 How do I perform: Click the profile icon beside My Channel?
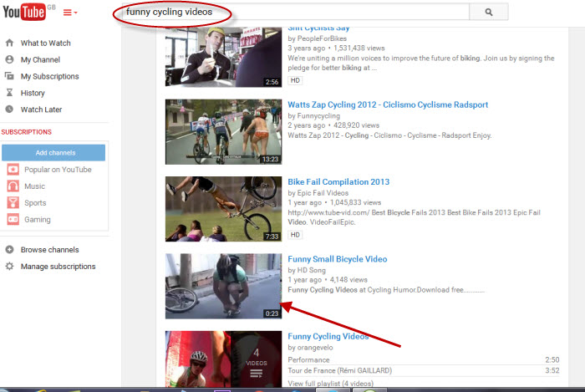pos(10,59)
